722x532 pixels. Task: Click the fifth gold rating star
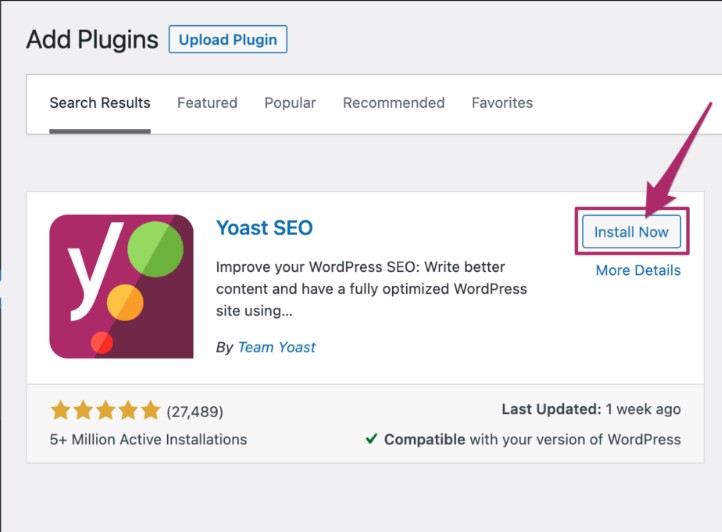(150, 411)
